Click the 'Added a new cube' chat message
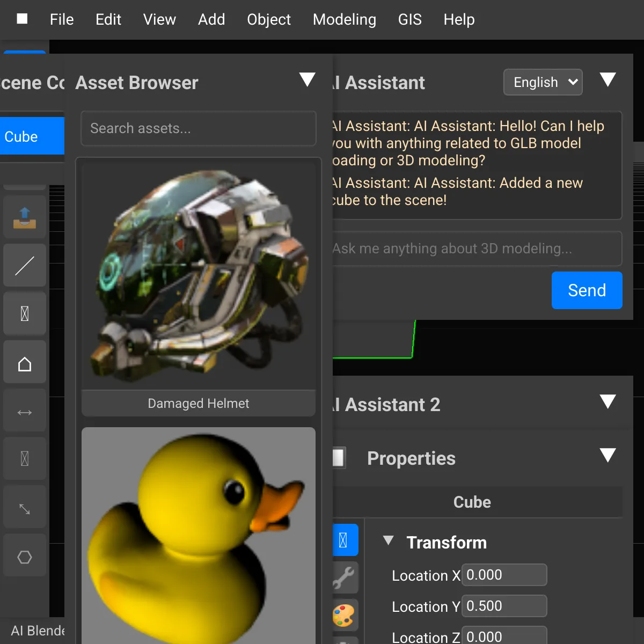The width and height of the screenshot is (644, 644). (457, 192)
